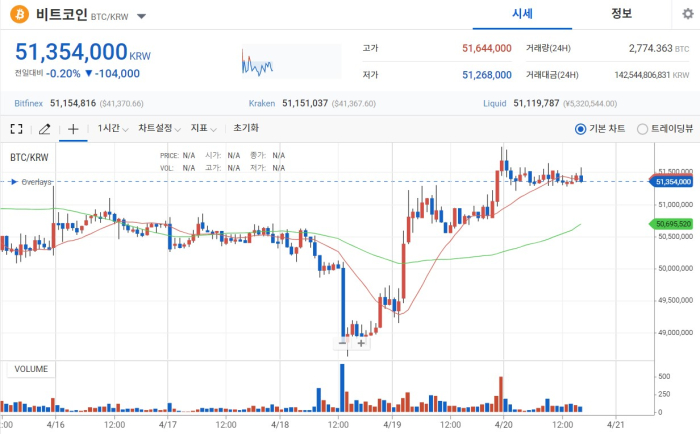This screenshot has width=700, height=434.
Task: Switch to 트레이딩뷰 chart mode
Action: 643,128
